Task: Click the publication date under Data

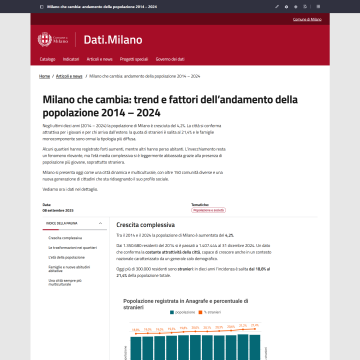Action: [x=58, y=210]
